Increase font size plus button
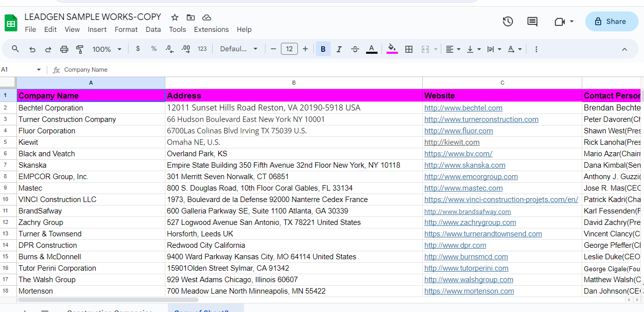The image size is (644, 312). coord(305,49)
